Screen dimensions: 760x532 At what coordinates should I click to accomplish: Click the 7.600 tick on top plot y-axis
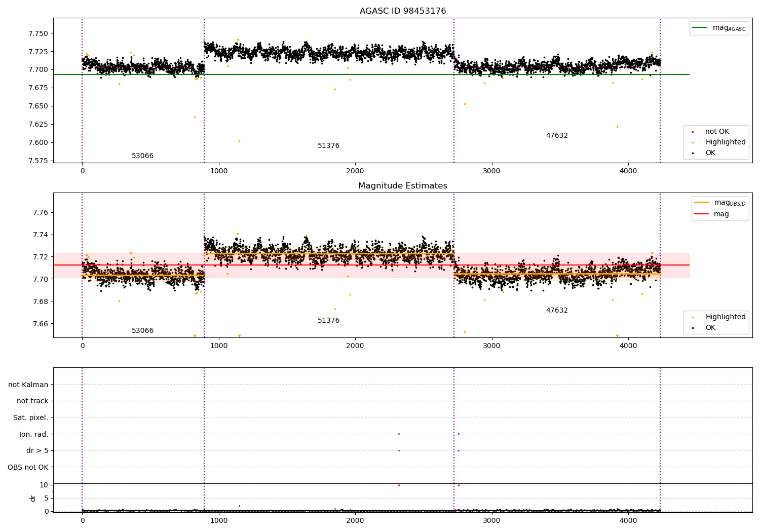coord(38,142)
